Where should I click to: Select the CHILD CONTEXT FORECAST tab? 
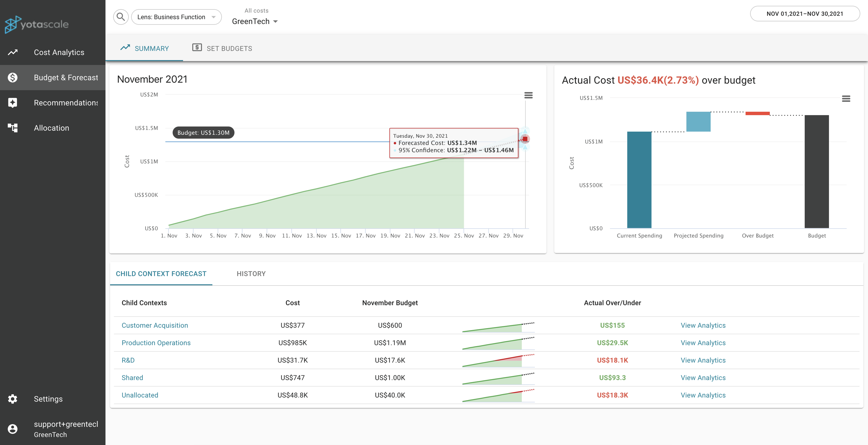[161, 273]
